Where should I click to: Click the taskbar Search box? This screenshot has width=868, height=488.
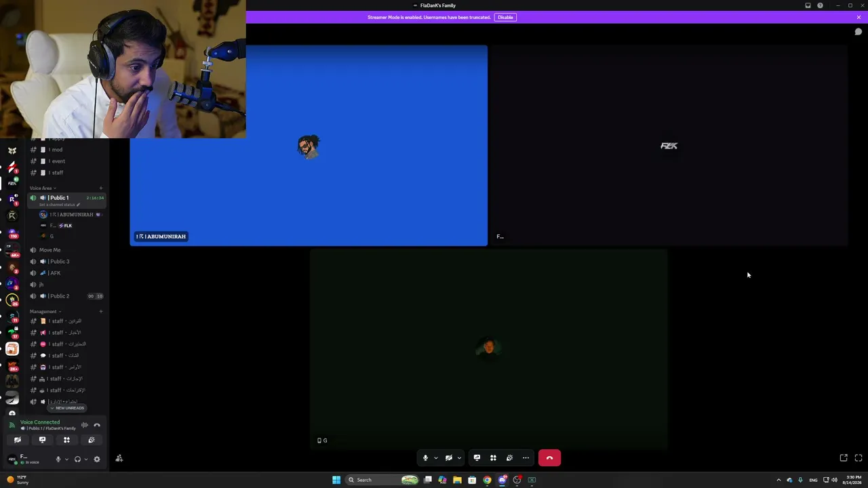(x=382, y=480)
